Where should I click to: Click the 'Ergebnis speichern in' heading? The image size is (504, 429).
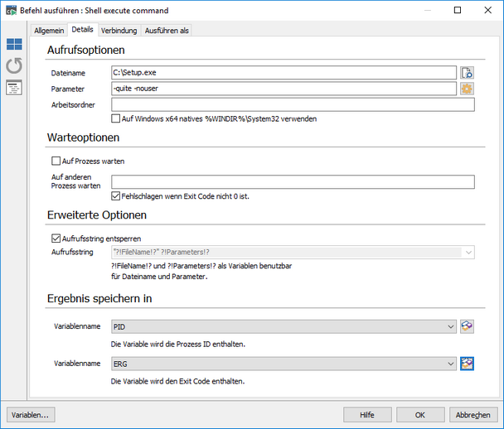click(99, 299)
